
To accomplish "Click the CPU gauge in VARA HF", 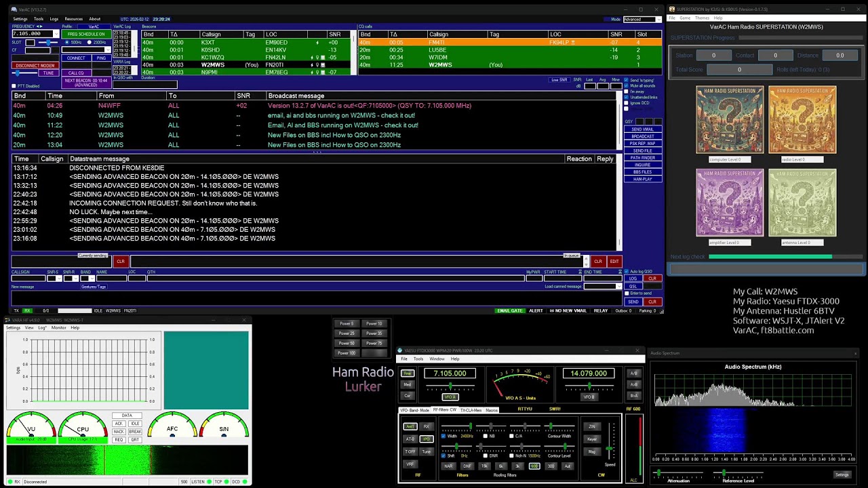I will (x=83, y=426).
